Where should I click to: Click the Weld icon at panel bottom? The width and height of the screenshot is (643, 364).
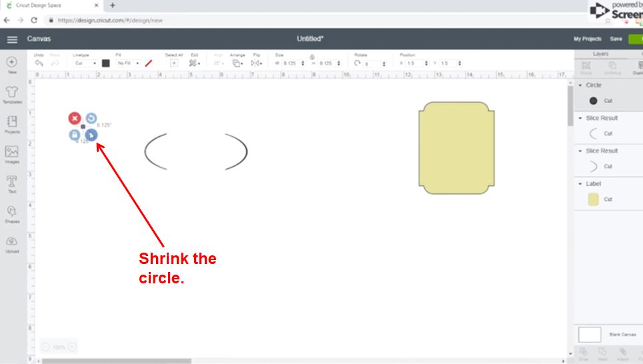[602, 354]
